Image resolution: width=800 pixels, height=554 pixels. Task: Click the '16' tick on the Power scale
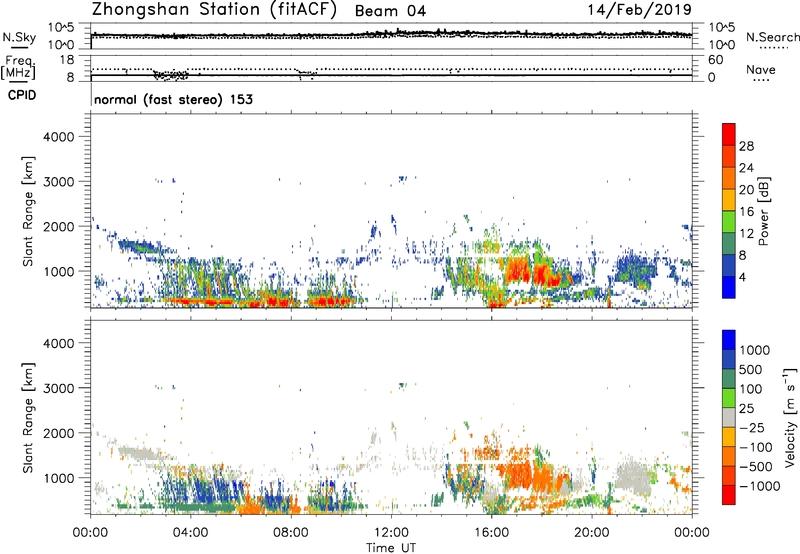click(746, 212)
